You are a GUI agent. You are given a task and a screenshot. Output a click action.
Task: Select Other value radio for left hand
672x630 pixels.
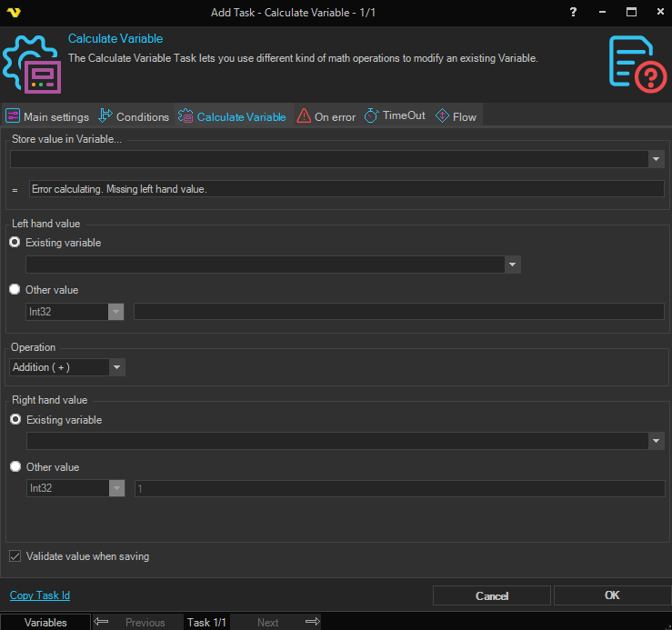(15, 290)
